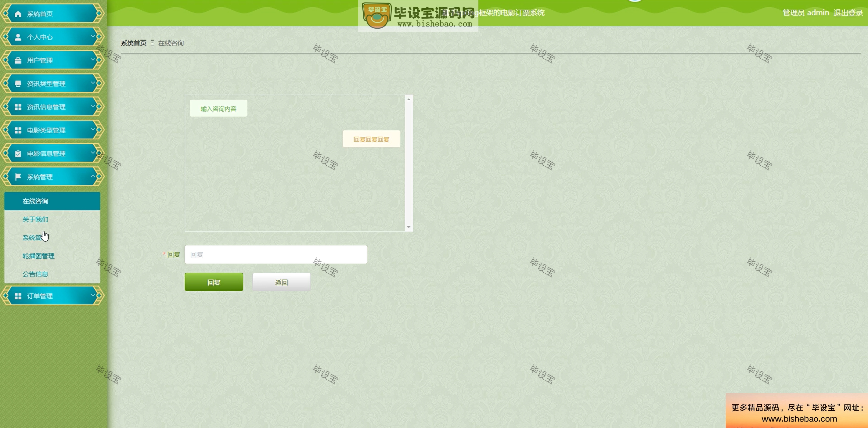Click into the 回复 text input
Screen dimensions: 868x428
pos(276,254)
